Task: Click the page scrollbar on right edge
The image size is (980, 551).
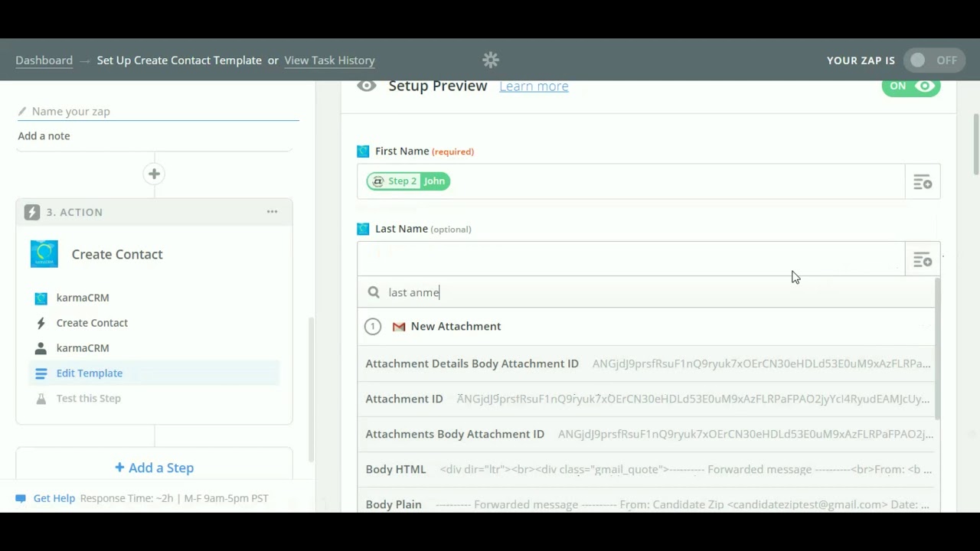Action: (976, 145)
